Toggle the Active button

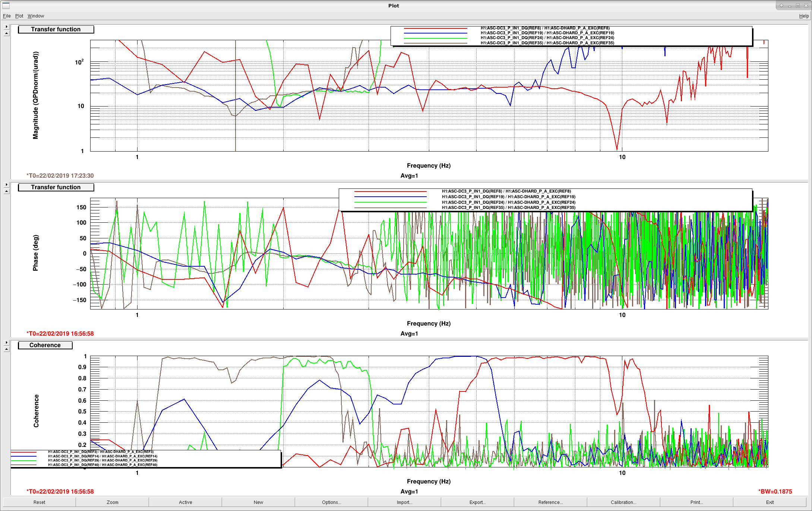(x=186, y=502)
